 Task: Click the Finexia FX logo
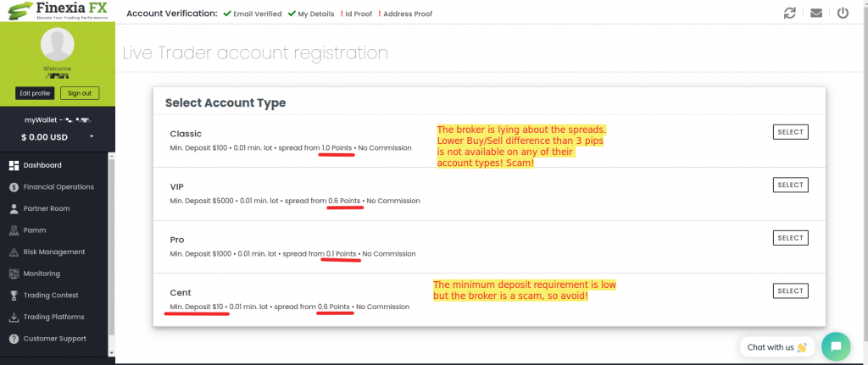(x=57, y=11)
